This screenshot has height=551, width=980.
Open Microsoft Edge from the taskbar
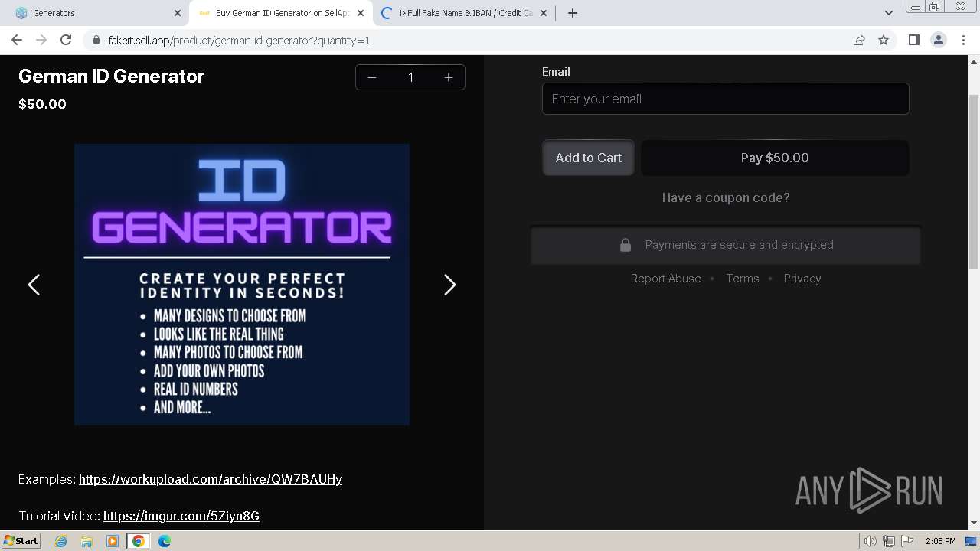(165, 541)
